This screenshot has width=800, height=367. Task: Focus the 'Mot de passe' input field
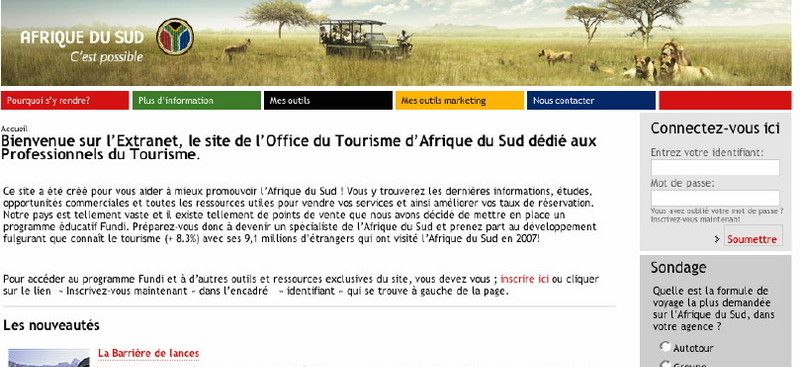(715, 198)
